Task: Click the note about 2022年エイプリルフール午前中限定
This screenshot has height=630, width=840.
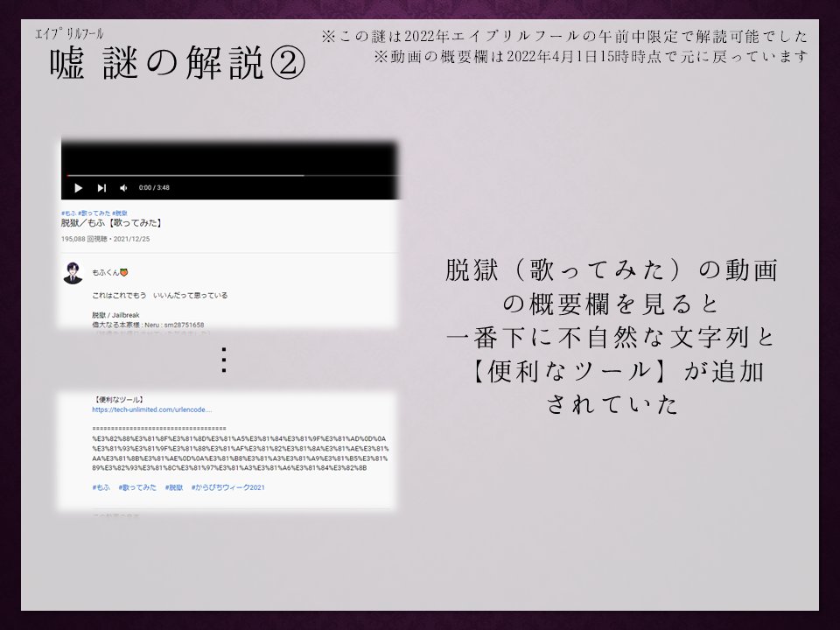Action: [564, 37]
